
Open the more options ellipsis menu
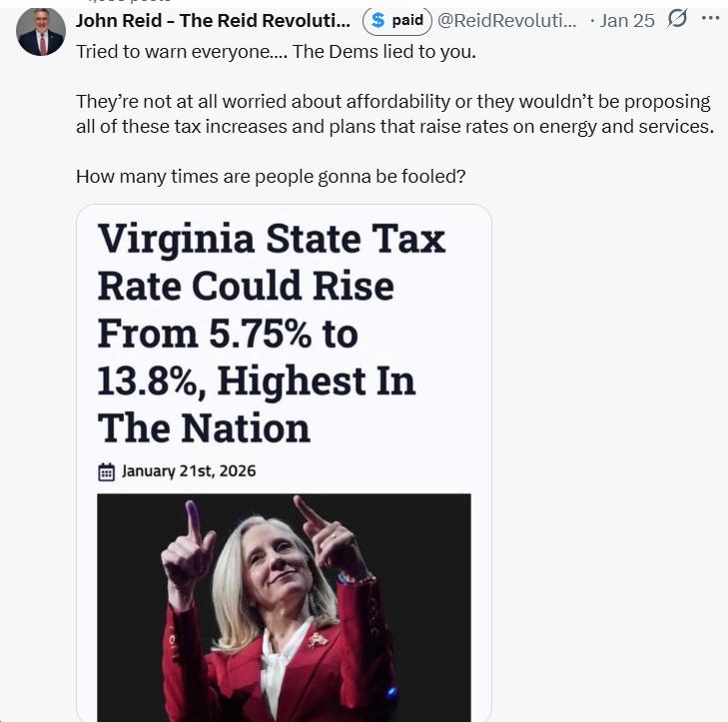710,20
